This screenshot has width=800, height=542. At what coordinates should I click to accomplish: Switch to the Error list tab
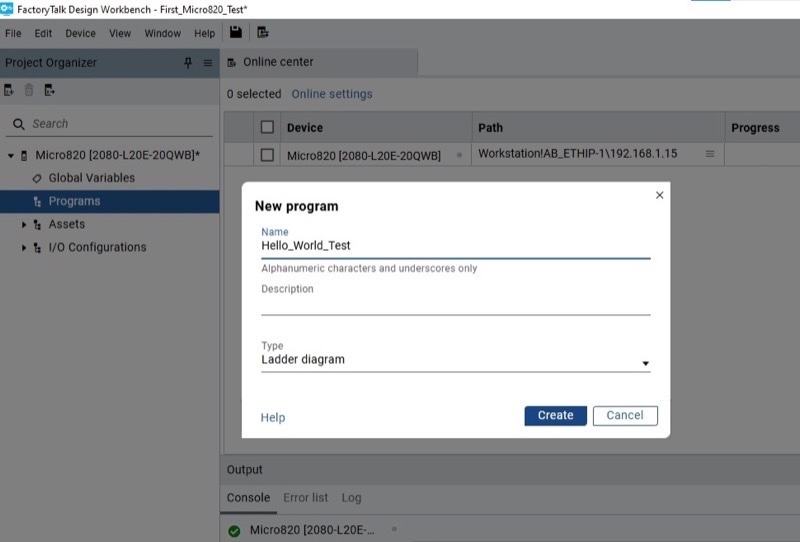306,498
